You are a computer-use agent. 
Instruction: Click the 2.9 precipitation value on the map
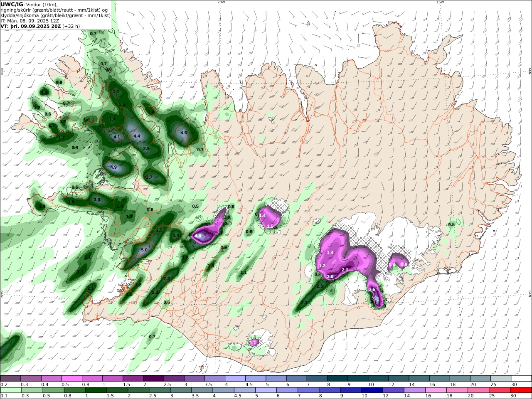tap(146, 148)
